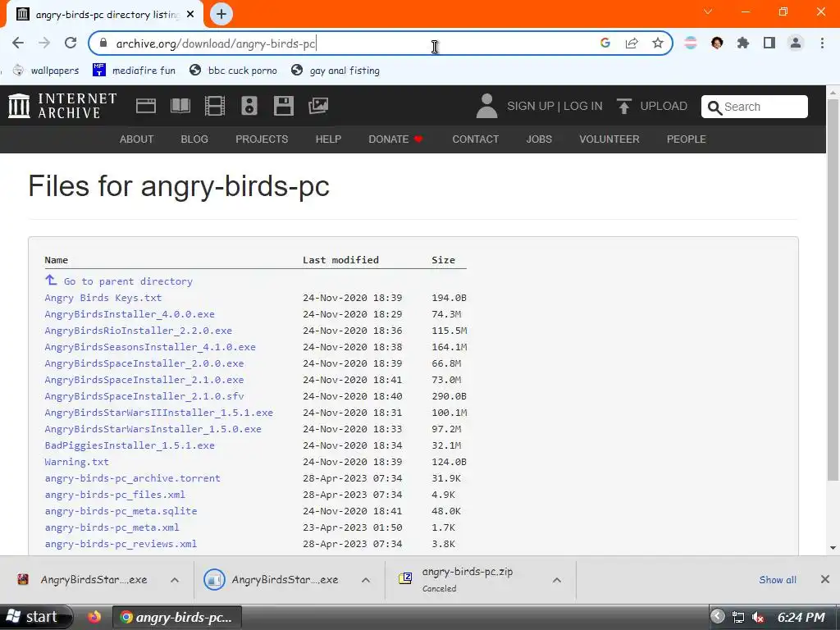Click the muted volume tray icon
This screenshot has width=840, height=630.
[x=757, y=617]
